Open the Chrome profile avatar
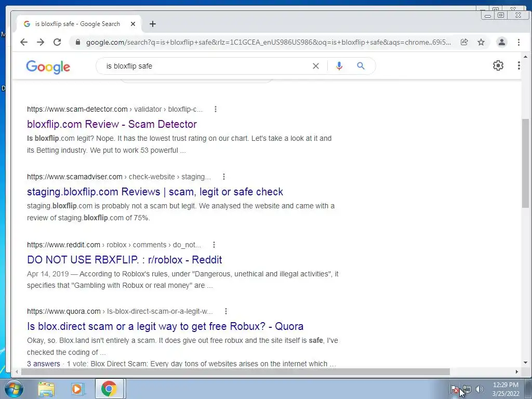The image size is (532, 399). click(x=501, y=42)
